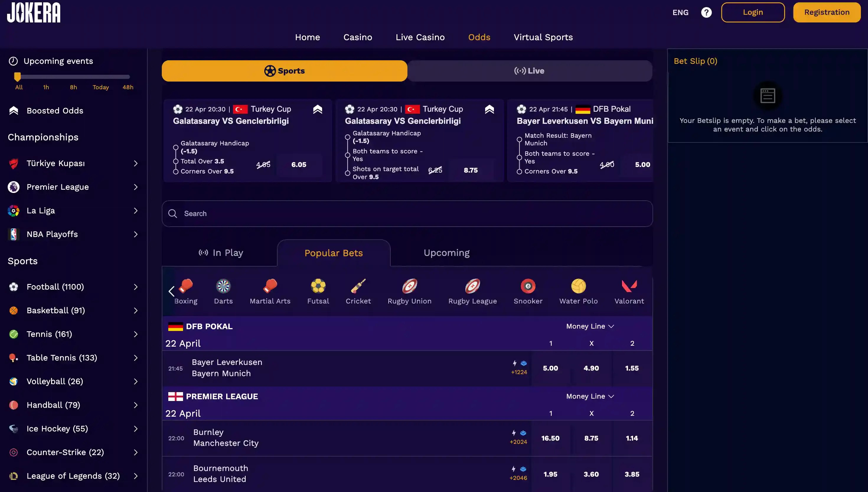Viewport: 868px width, 492px height.
Task: Set upcoming events slider to 1h
Action: (x=46, y=87)
